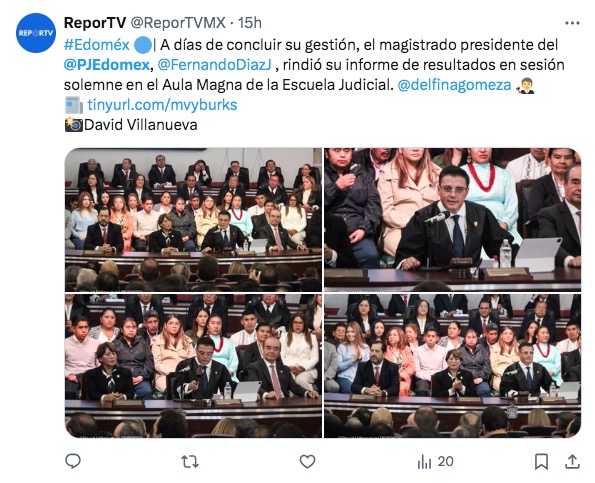Click the reply comment icon
Screen dimensions: 595x483
73,461
